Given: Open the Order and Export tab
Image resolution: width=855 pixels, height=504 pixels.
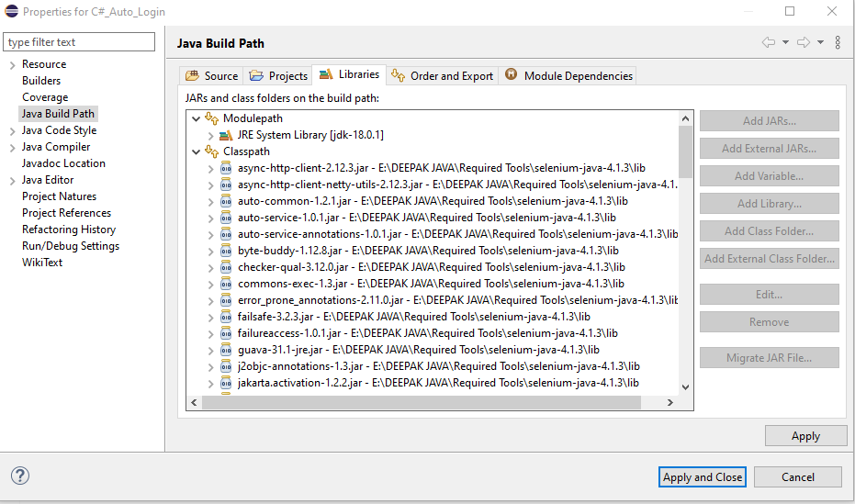Looking at the screenshot, I should (x=442, y=75).
